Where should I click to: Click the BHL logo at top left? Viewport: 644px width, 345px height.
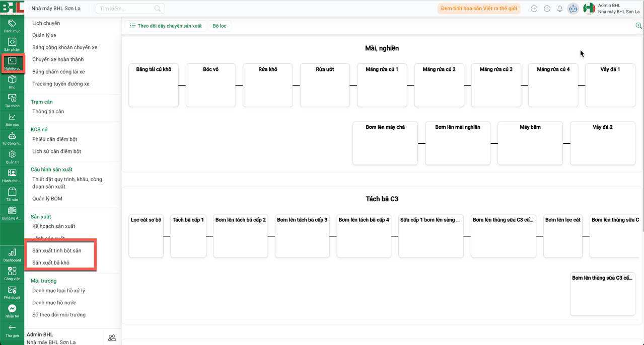[x=12, y=8]
